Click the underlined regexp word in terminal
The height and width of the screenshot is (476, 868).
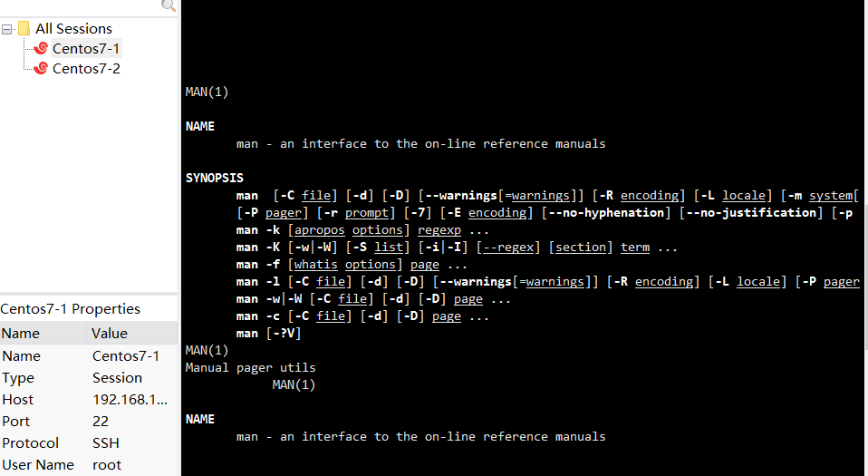439,230
